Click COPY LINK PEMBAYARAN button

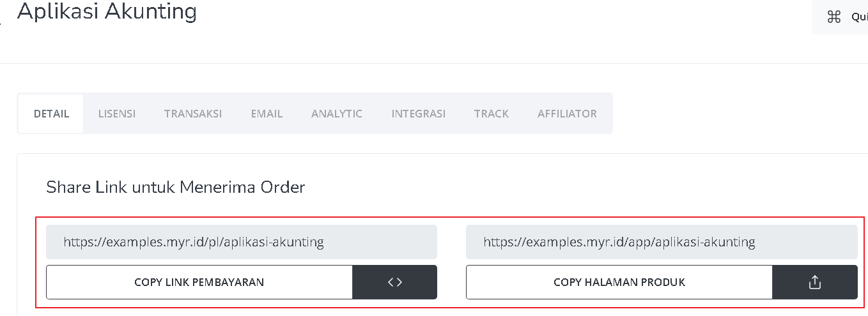coord(199,282)
